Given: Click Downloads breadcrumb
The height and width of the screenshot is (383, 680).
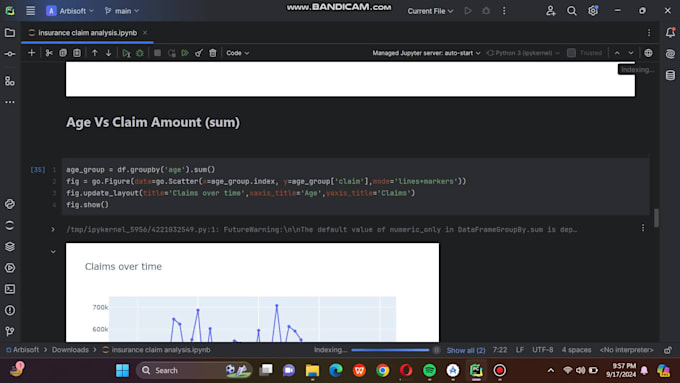Looking at the screenshot, I should (x=70, y=350).
